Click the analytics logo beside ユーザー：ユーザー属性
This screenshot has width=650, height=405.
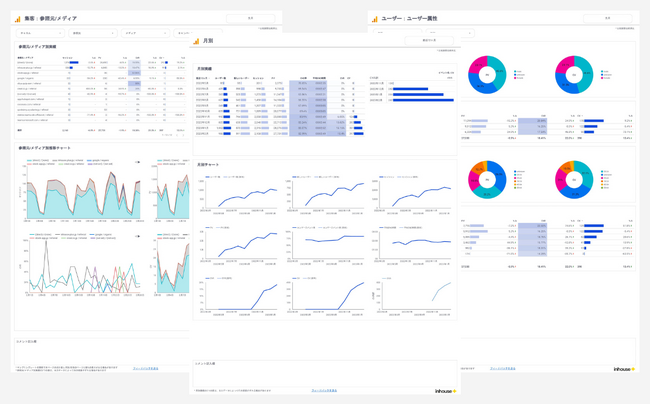[x=374, y=19]
